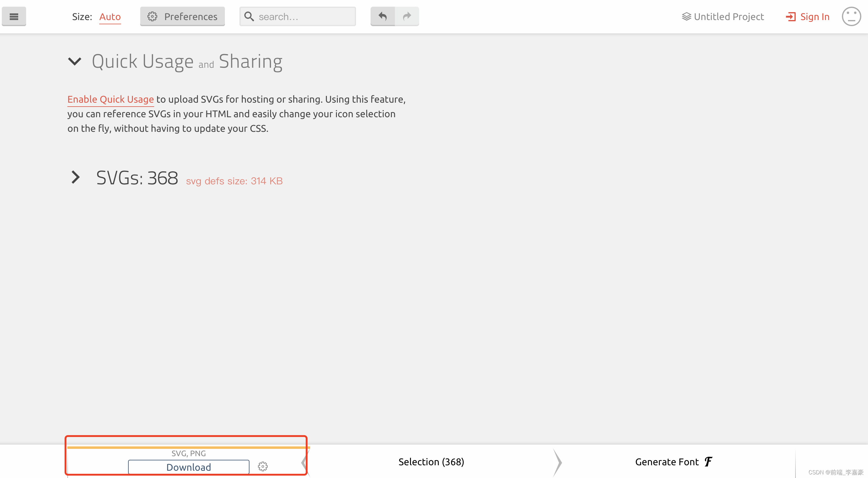Click the magnifier search icon
The image size is (868, 478).
pyautogui.click(x=249, y=16)
